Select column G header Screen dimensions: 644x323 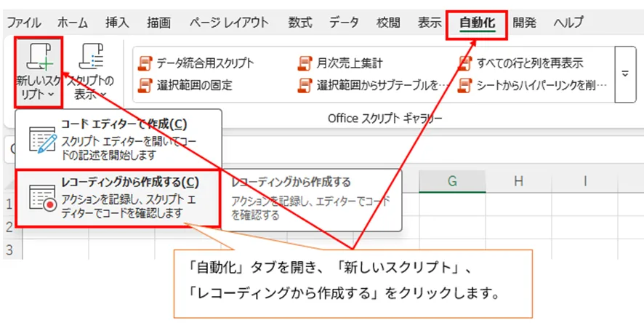(x=452, y=181)
